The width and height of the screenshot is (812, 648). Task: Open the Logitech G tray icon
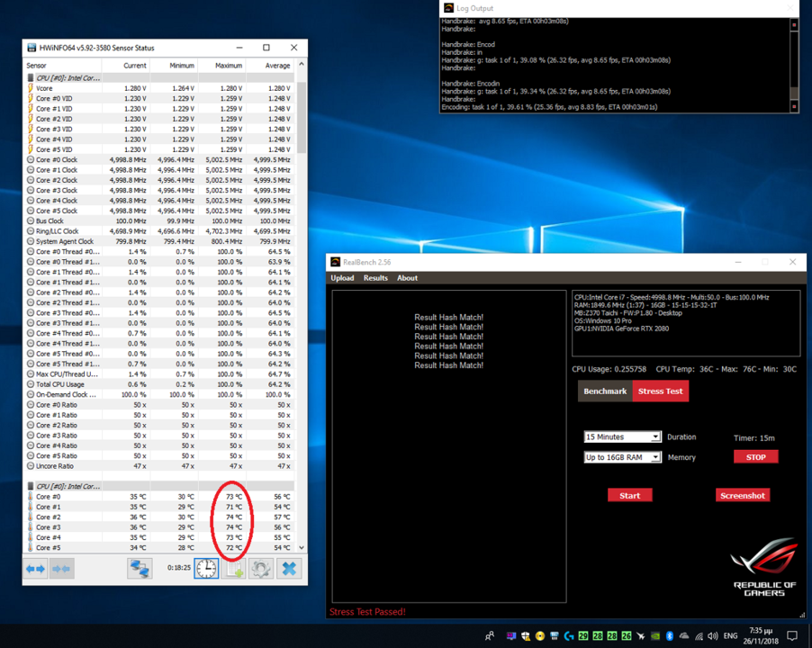point(569,636)
